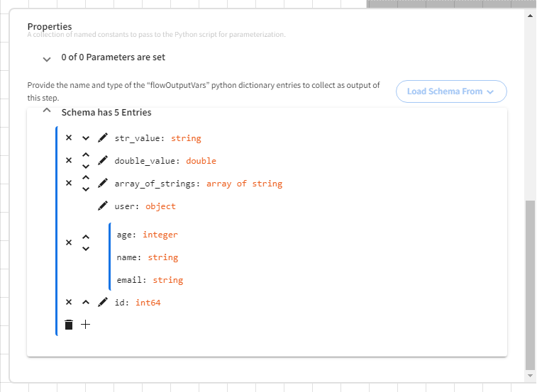Screen dimensions: 537x392
Task: Remove the str_value schema entry
Action: pyautogui.click(x=69, y=138)
